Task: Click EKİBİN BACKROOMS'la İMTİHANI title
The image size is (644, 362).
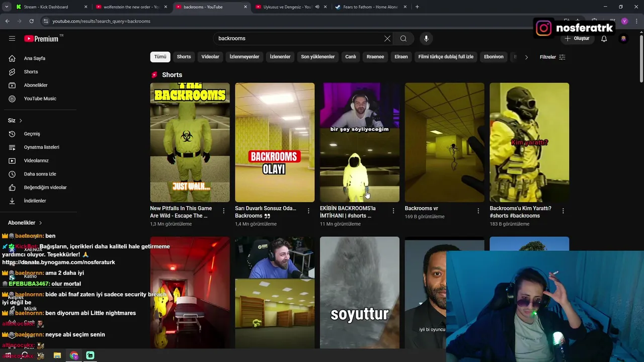Action: (x=348, y=212)
